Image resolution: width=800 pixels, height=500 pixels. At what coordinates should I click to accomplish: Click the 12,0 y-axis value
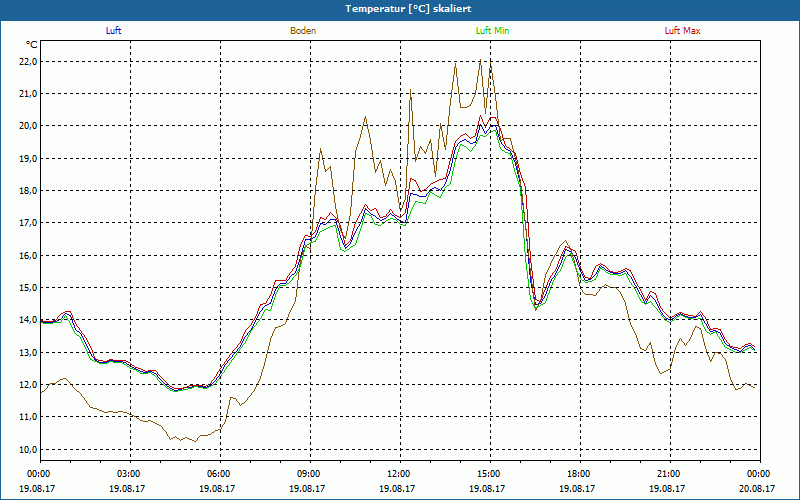(x=28, y=385)
